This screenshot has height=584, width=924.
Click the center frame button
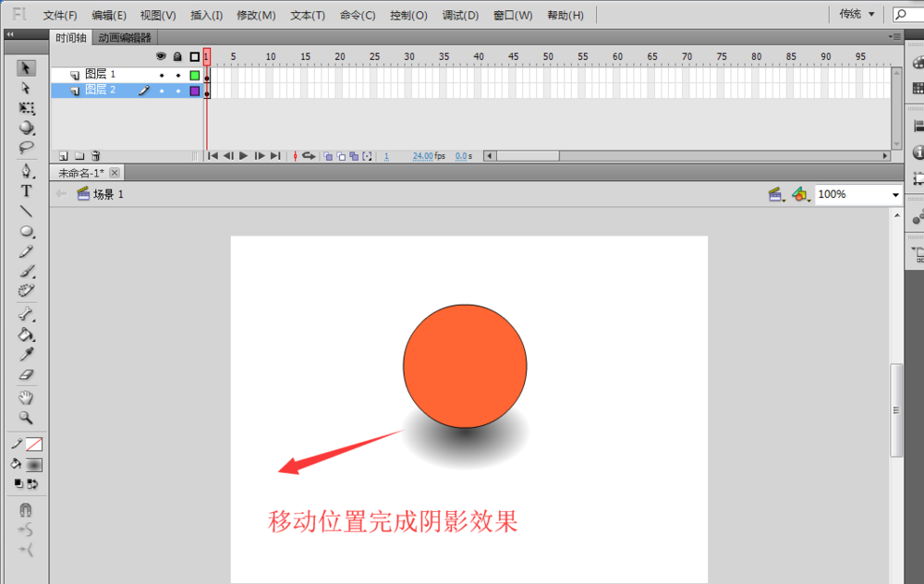click(296, 156)
